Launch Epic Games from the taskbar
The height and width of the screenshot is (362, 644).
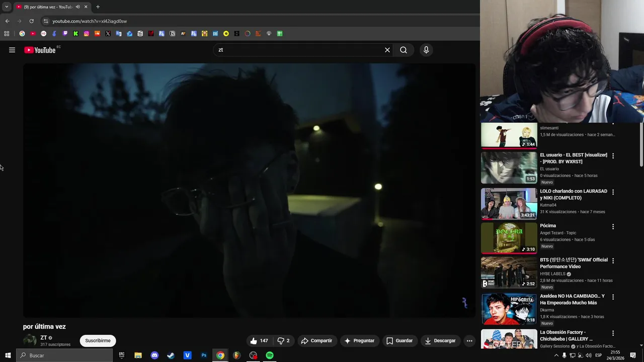click(122, 355)
